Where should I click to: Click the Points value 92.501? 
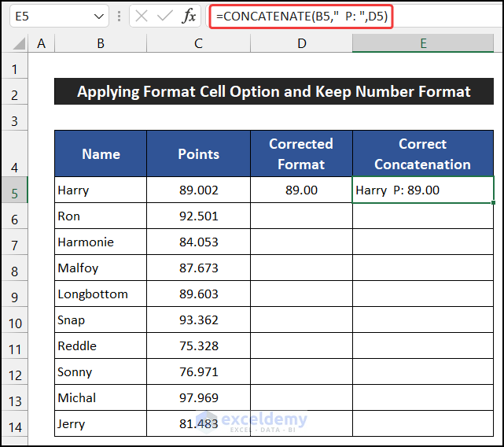[198, 216]
